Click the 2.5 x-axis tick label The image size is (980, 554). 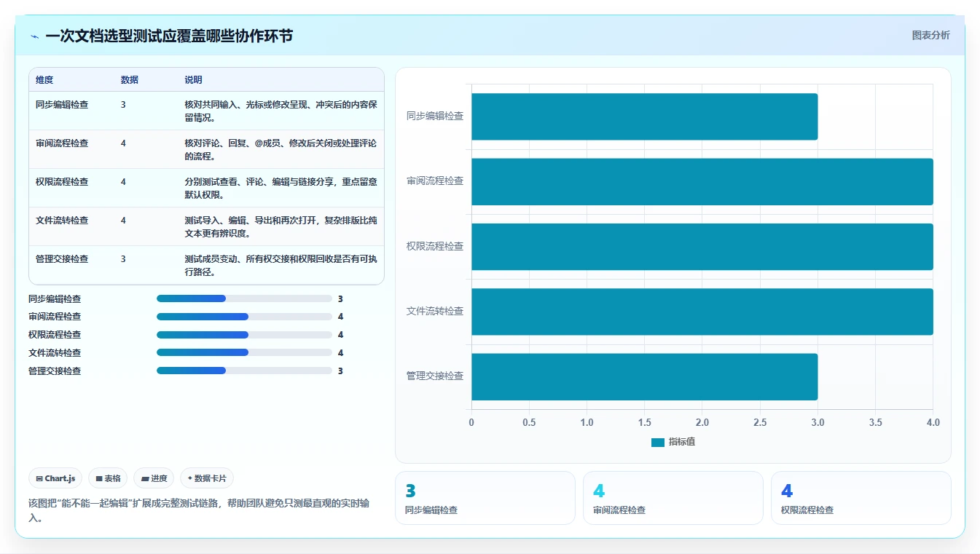click(760, 423)
